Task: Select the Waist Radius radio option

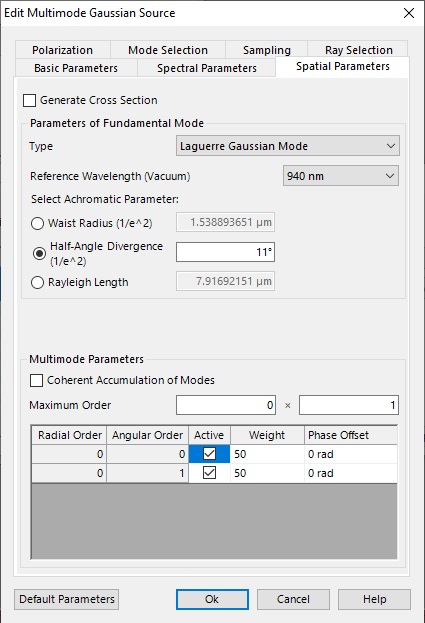Action: point(37,223)
